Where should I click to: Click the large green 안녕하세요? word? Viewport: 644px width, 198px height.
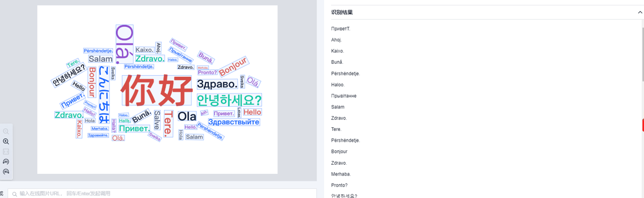pos(229,100)
